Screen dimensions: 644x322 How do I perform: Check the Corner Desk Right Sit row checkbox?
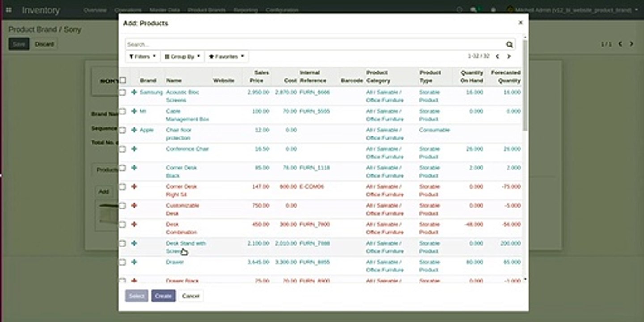coord(122,186)
